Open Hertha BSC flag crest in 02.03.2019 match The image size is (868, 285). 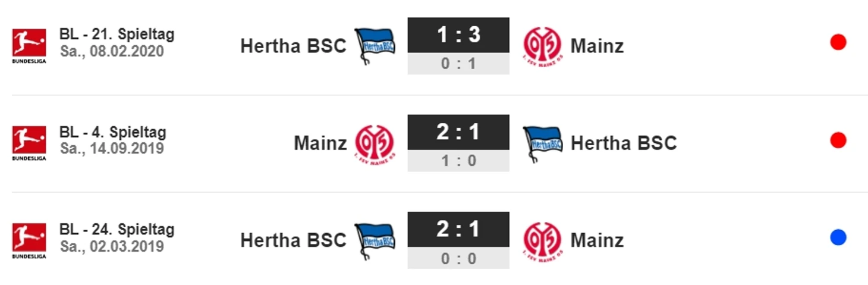click(x=375, y=240)
